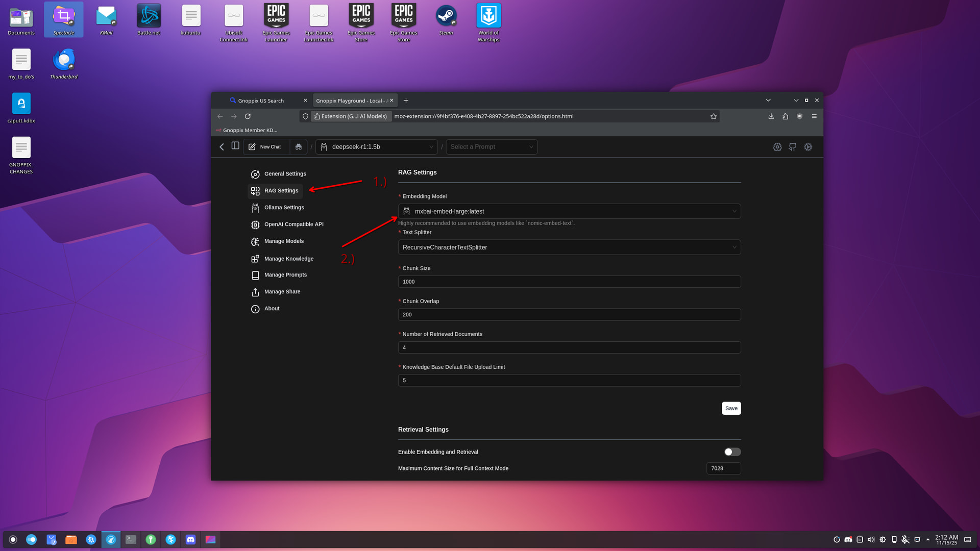Open the General Settings section
Screen dimensions: 980x551
pyautogui.click(x=285, y=174)
